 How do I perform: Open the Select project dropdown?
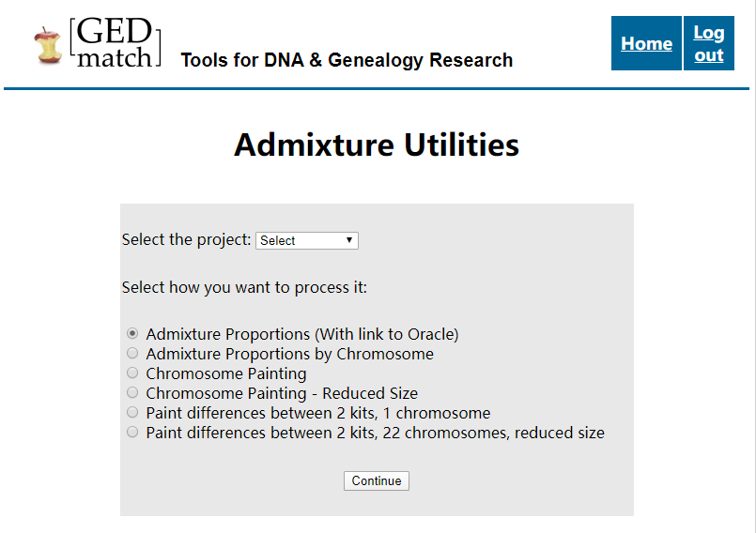pos(307,240)
